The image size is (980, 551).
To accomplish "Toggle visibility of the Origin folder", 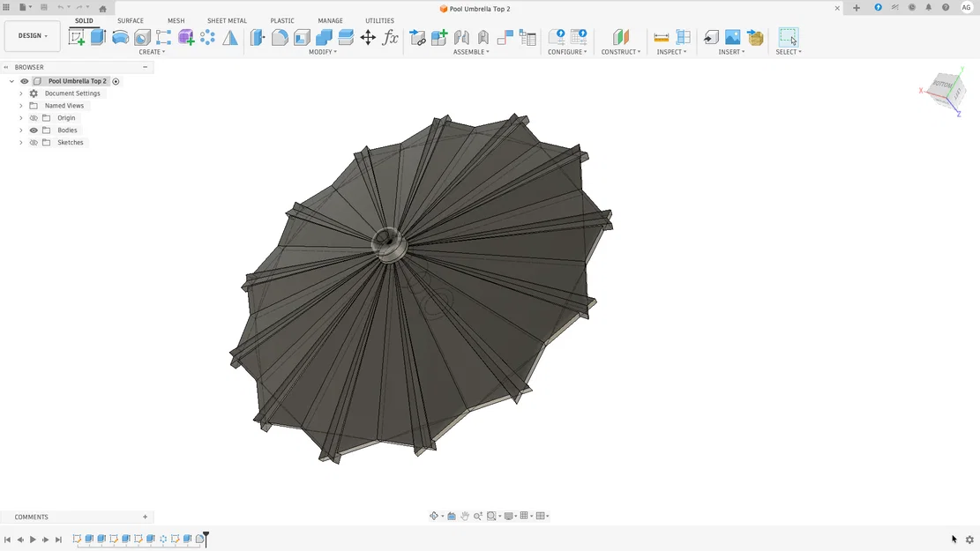I will [34, 117].
